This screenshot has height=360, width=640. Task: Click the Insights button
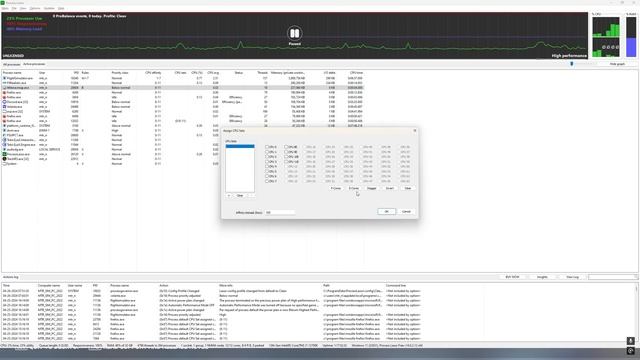point(542,277)
